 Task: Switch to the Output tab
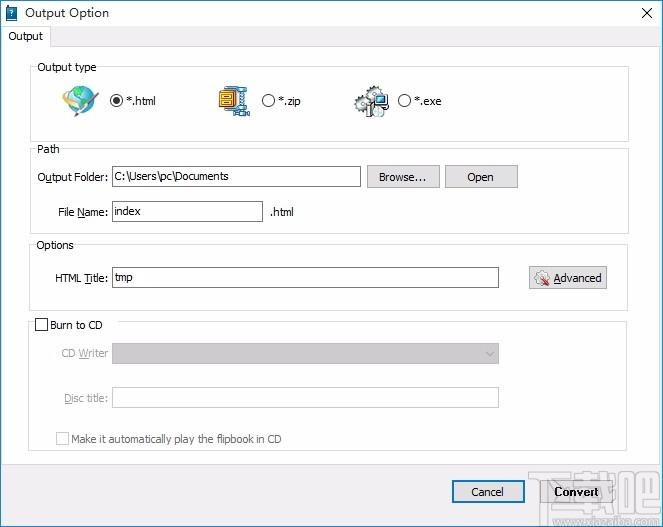tap(25, 36)
